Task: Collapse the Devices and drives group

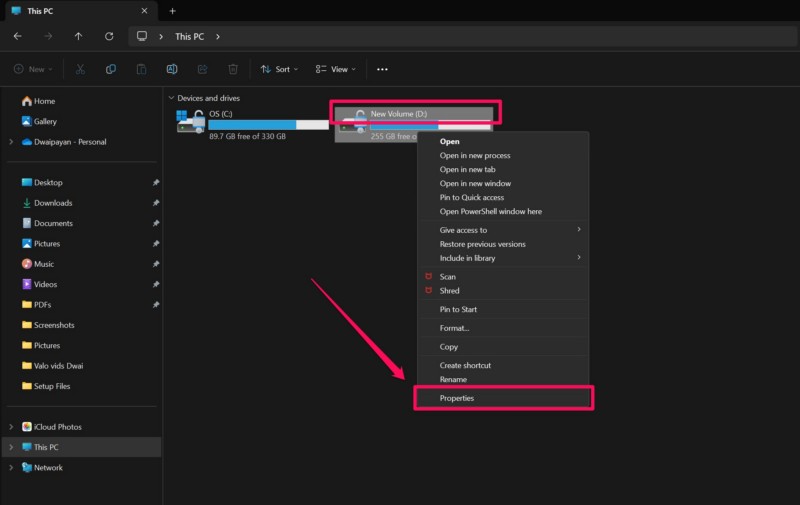Action: 170,98
